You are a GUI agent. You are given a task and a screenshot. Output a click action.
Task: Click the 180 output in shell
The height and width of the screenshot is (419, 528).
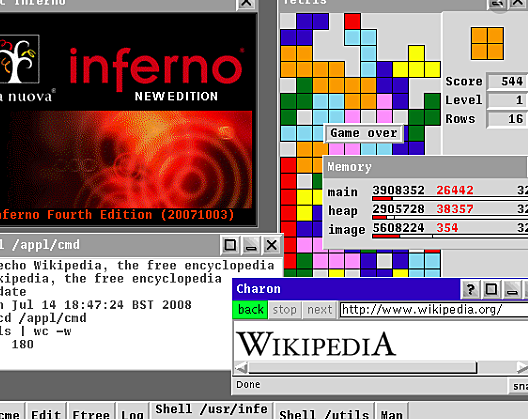coord(23,344)
